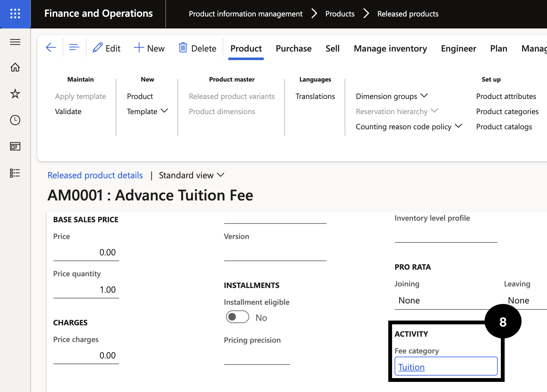The width and height of the screenshot is (547, 392).
Task: Open the Manage inventory tab
Action: click(x=390, y=48)
